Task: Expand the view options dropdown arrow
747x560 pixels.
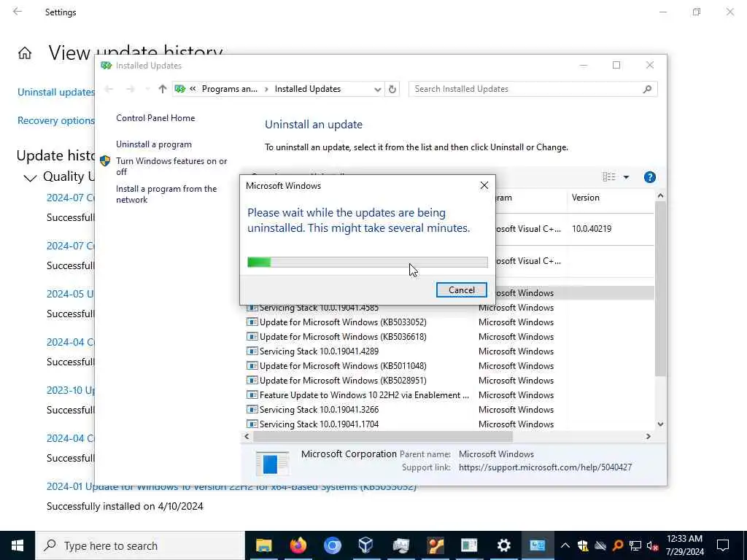Action: 626,177
